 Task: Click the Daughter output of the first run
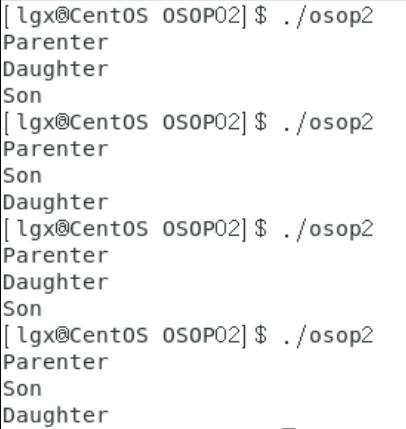tap(56, 70)
